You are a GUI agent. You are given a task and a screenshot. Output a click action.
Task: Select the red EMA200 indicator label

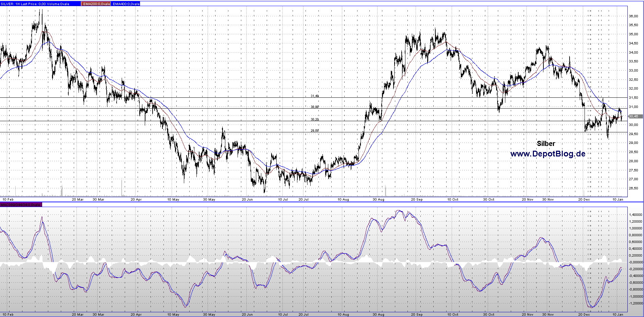tap(96, 4)
